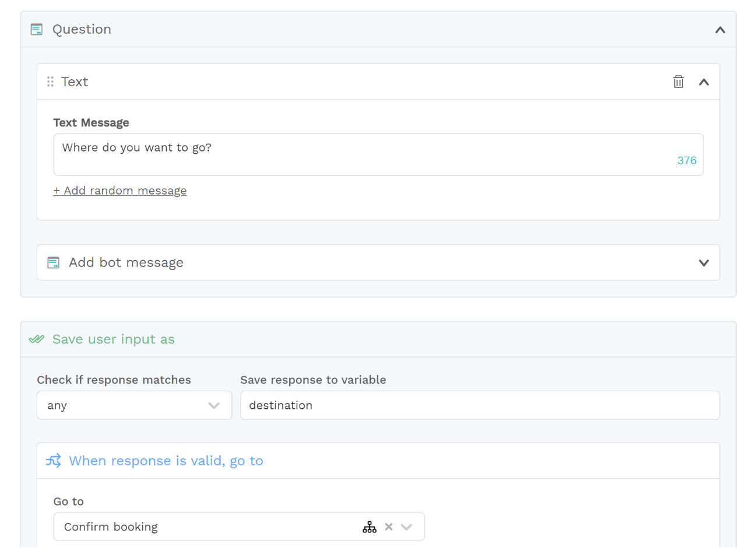Screen dimensions: 756x548
Task: Open the Check if response matches dropdown
Action: (134, 405)
